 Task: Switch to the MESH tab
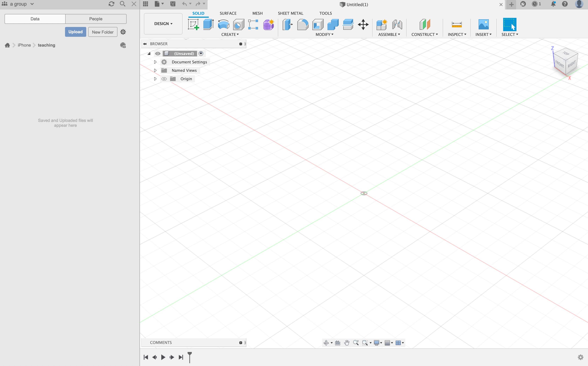(257, 13)
